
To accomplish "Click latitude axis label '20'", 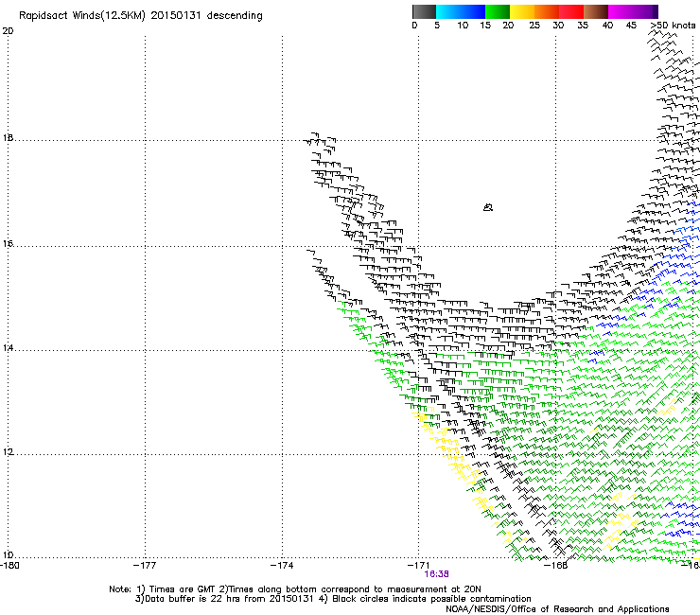I will tap(8, 31).
